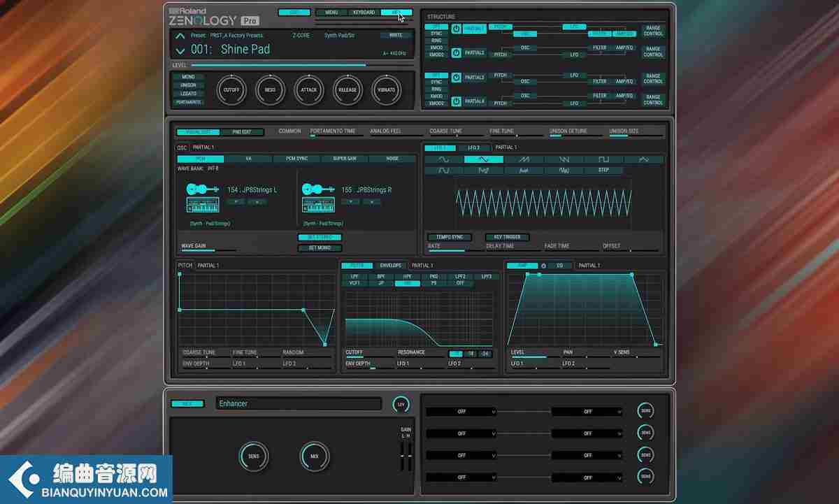Image resolution: width=839 pixels, height=504 pixels.
Task: Switch to the LFO 2 tab
Action: pos(474,147)
